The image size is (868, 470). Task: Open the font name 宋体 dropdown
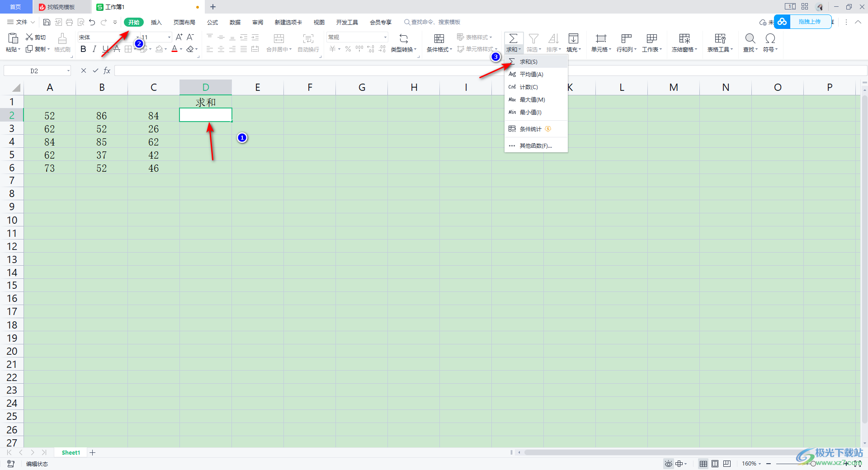(x=137, y=37)
